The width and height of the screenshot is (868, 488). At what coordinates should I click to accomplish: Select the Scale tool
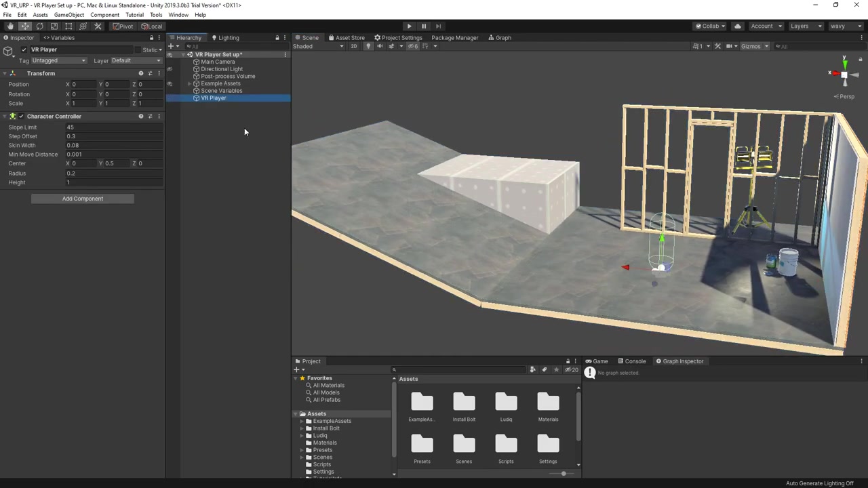(54, 26)
